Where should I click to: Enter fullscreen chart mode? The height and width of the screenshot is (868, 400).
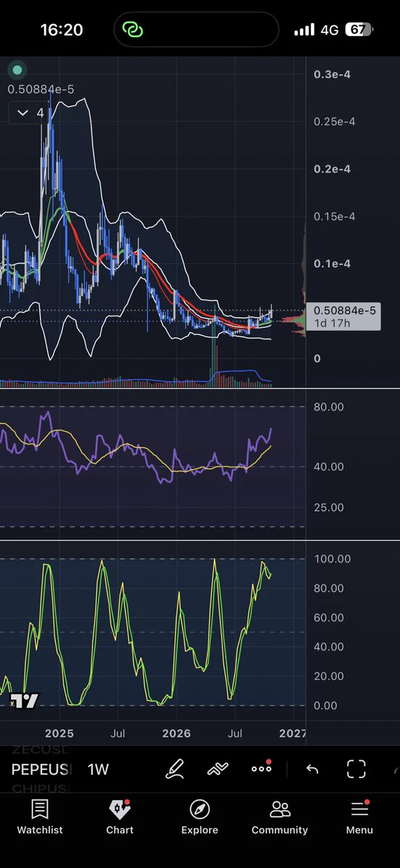[x=356, y=768]
